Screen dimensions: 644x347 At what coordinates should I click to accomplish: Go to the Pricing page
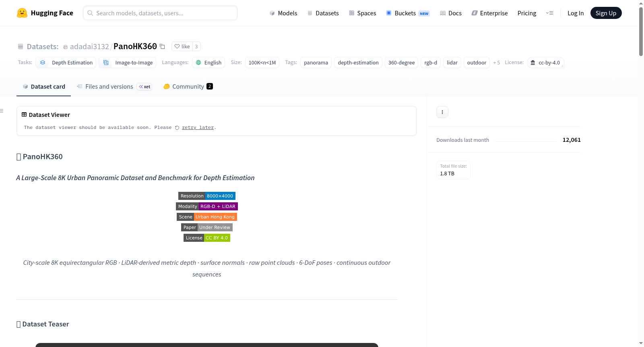[527, 13]
